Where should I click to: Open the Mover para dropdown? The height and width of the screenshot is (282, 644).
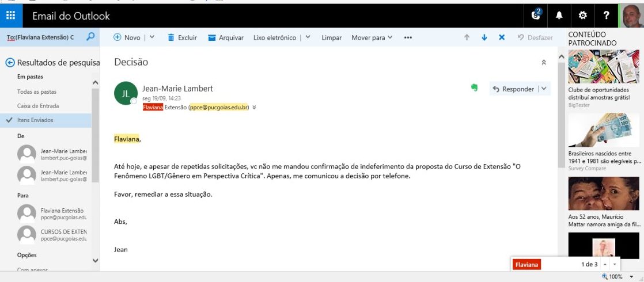click(372, 37)
